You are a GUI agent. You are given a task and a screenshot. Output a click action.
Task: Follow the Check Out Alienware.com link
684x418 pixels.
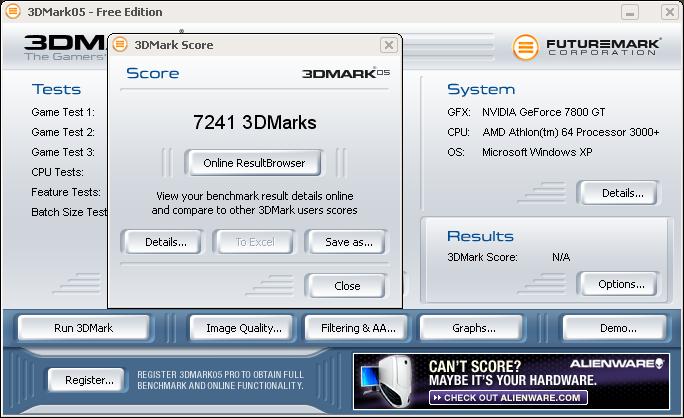[508, 397]
